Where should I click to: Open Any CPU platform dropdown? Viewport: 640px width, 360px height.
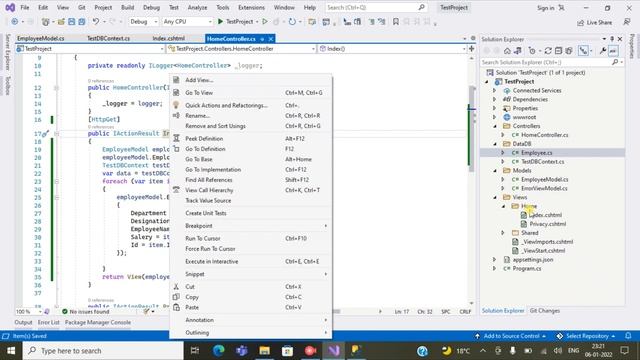(x=187, y=22)
